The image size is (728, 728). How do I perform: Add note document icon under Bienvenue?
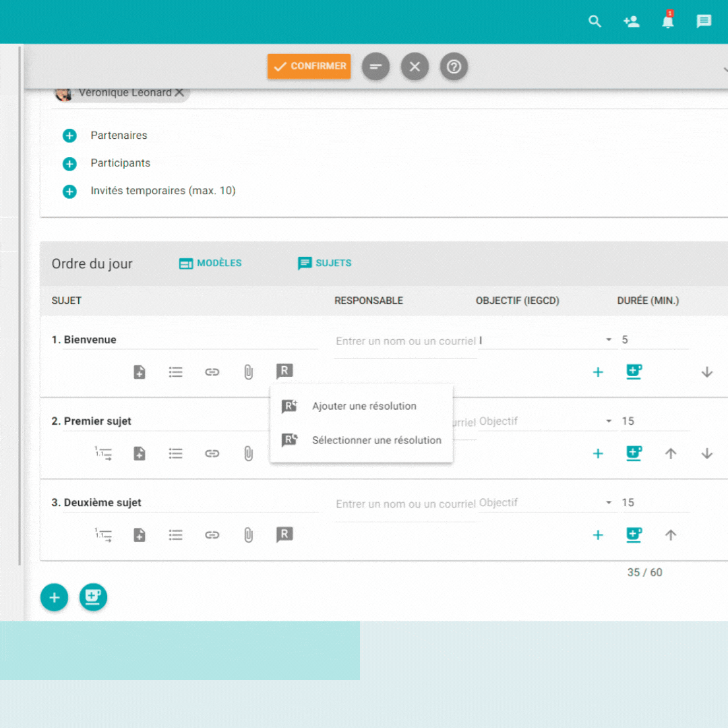[x=140, y=372]
